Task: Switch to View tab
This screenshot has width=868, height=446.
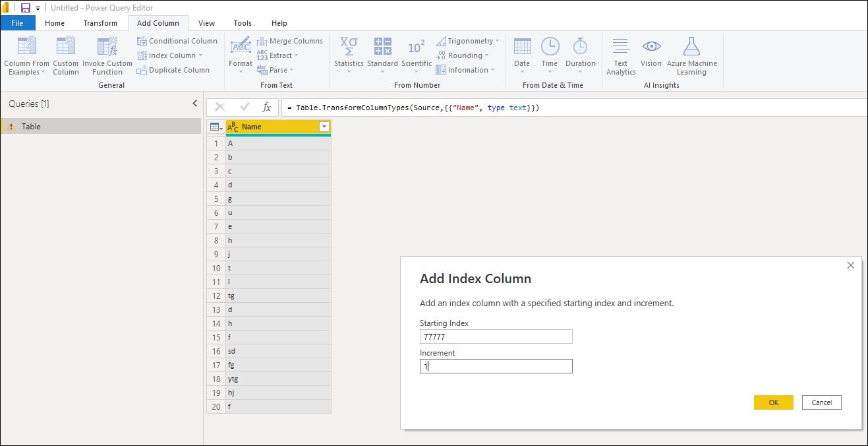Action: pos(206,23)
